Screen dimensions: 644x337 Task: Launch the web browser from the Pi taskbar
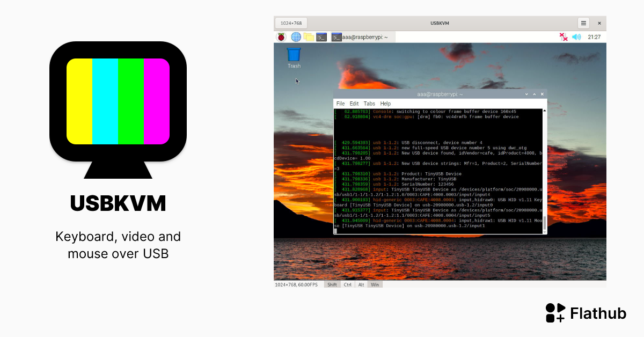click(296, 36)
